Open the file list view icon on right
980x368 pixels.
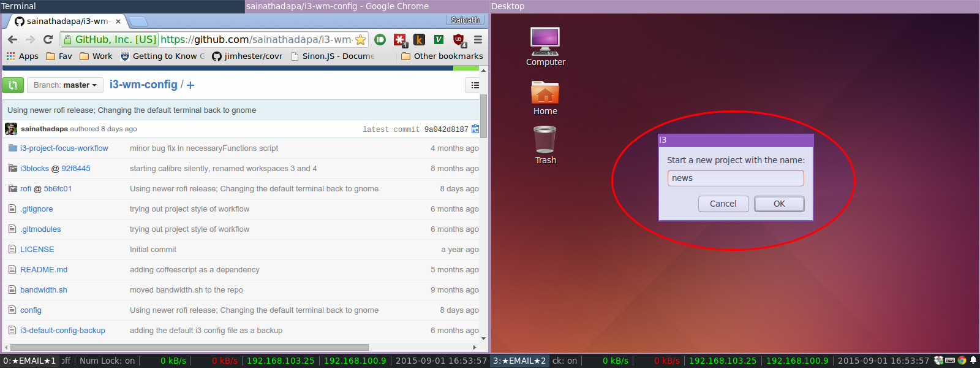[x=475, y=85]
